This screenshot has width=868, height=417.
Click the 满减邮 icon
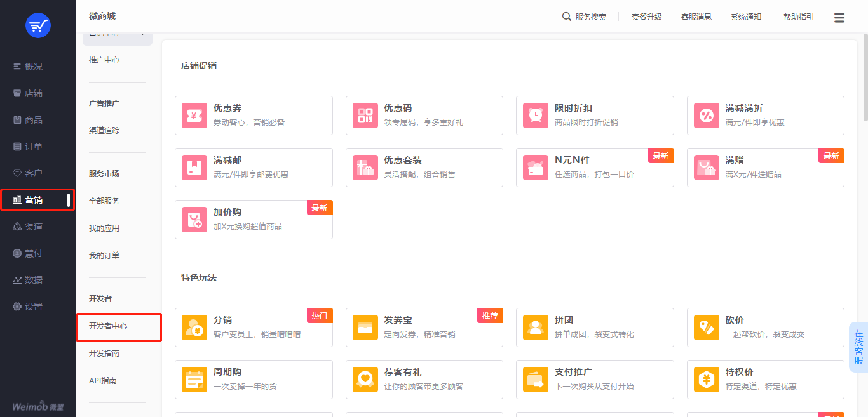pyautogui.click(x=194, y=168)
